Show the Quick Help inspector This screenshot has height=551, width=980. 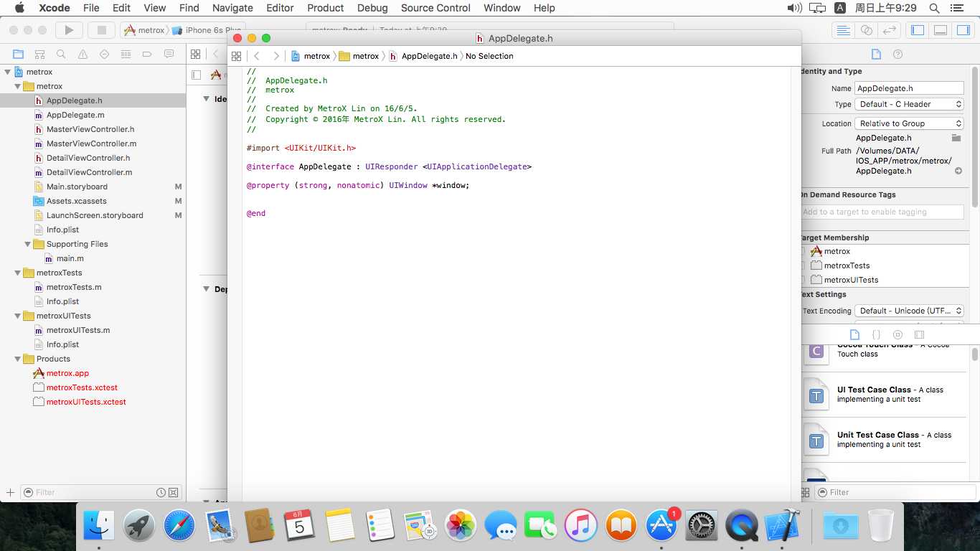click(x=897, y=54)
